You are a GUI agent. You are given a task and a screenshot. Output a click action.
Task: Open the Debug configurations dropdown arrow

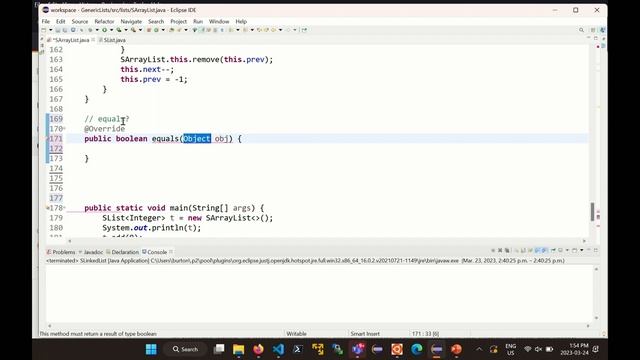pos(97,30)
